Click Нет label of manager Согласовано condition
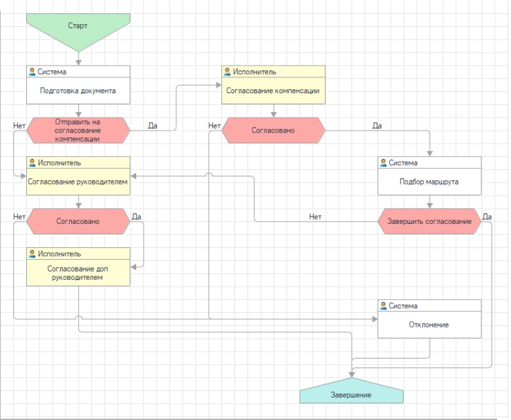 pyautogui.click(x=19, y=217)
